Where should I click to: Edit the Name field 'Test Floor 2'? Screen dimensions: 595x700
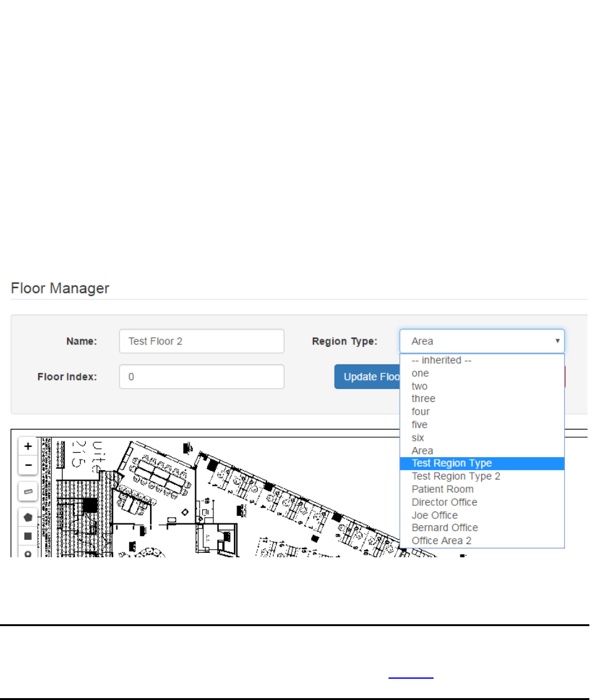(x=201, y=341)
